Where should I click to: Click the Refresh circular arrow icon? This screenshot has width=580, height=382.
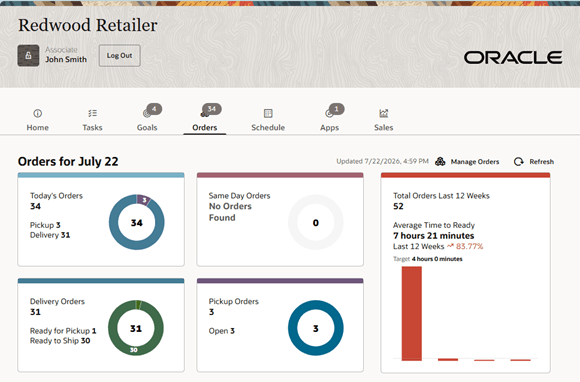click(519, 162)
